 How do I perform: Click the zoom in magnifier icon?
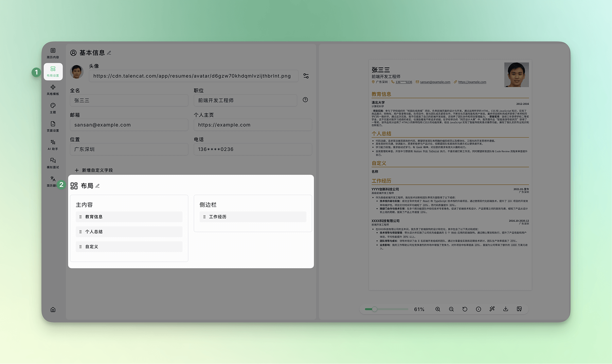[438, 309]
